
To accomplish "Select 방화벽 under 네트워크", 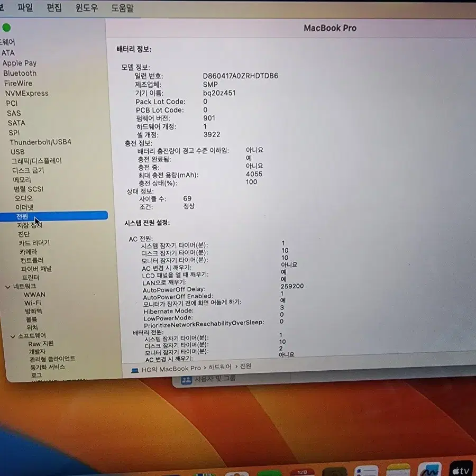I will click(x=33, y=311).
